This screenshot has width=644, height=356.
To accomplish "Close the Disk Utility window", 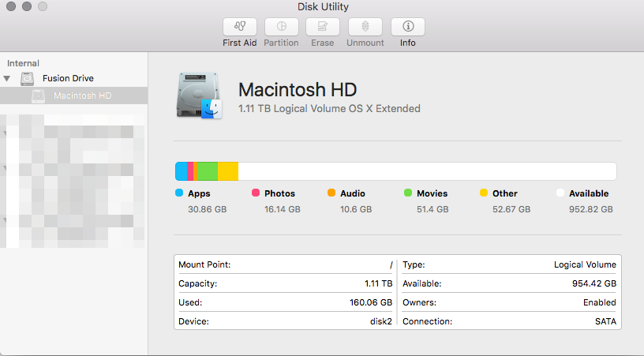I will [11, 6].
